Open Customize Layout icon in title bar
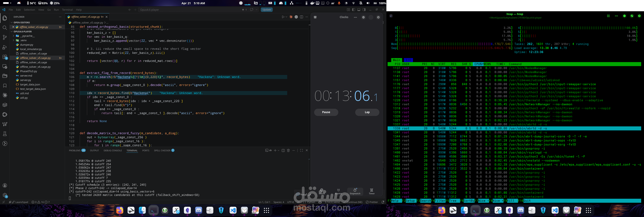 click(348, 10)
